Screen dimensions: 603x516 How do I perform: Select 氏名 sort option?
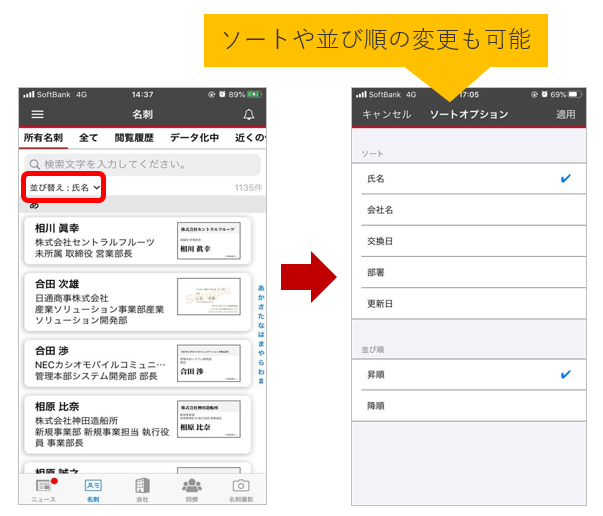pos(469,178)
